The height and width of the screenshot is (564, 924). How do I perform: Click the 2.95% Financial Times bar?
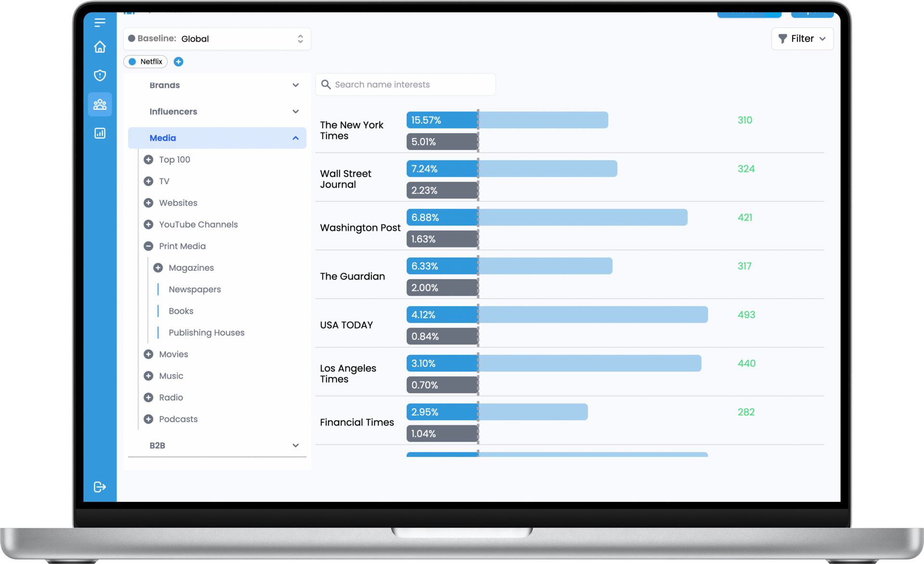pyautogui.click(x=497, y=412)
